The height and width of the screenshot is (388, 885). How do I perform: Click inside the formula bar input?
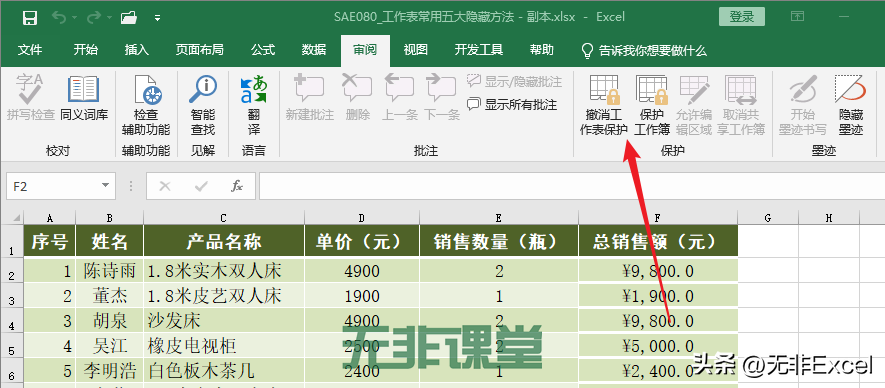pyautogui.click(x=572, y=186)
